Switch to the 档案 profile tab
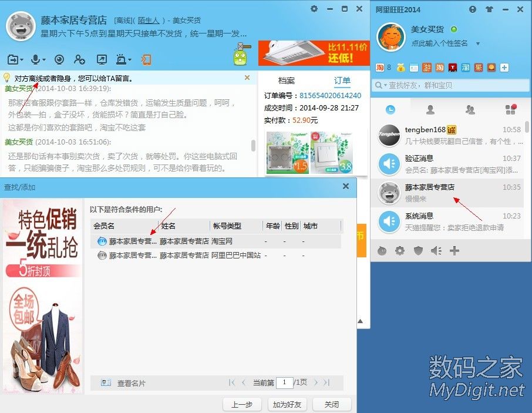Screen dimensions: 532x413 (287, 80)
